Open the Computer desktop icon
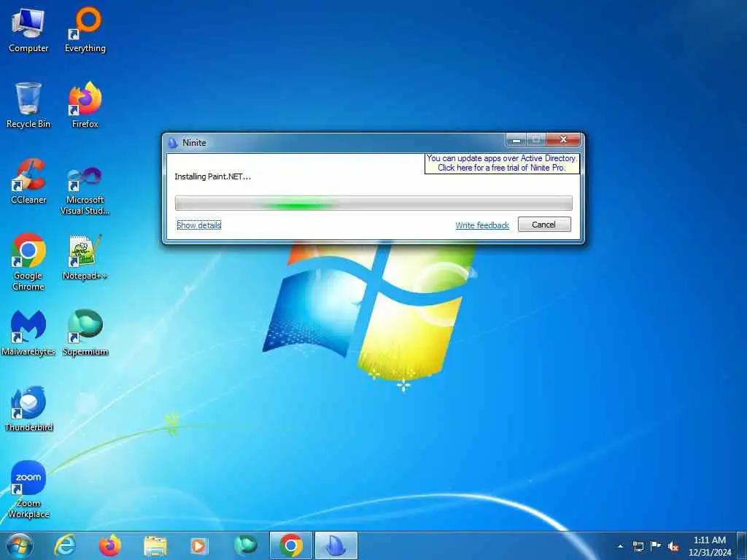The width and height of the screenshot is (747, 560). pos(28,30)
